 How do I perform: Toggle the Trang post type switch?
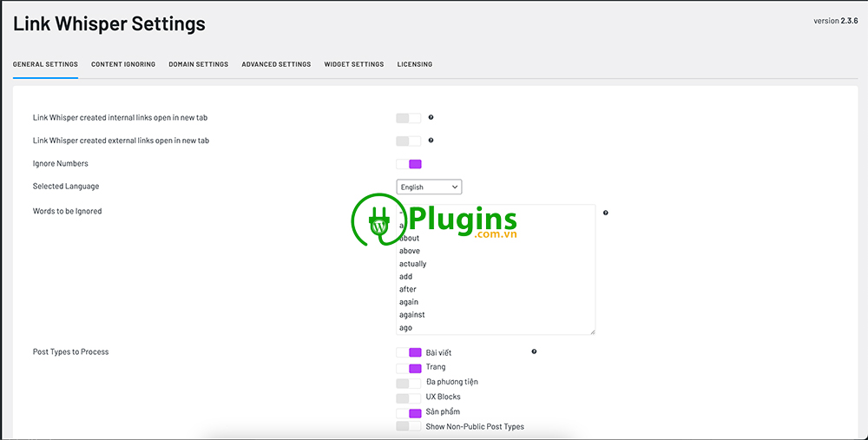(x=408, y=368)
